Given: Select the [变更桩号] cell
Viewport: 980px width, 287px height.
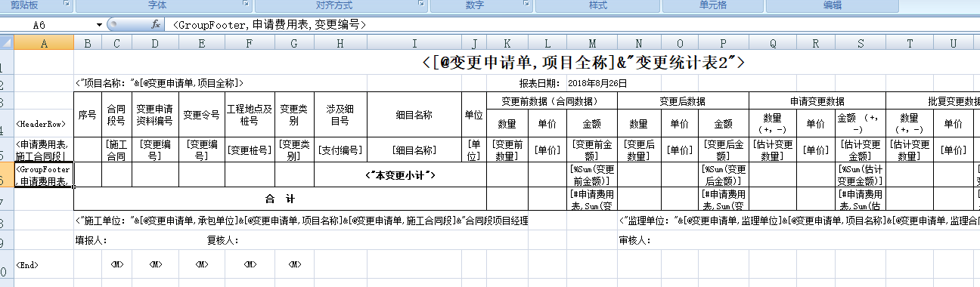Looking at the screenshot, I should point(249,150).
